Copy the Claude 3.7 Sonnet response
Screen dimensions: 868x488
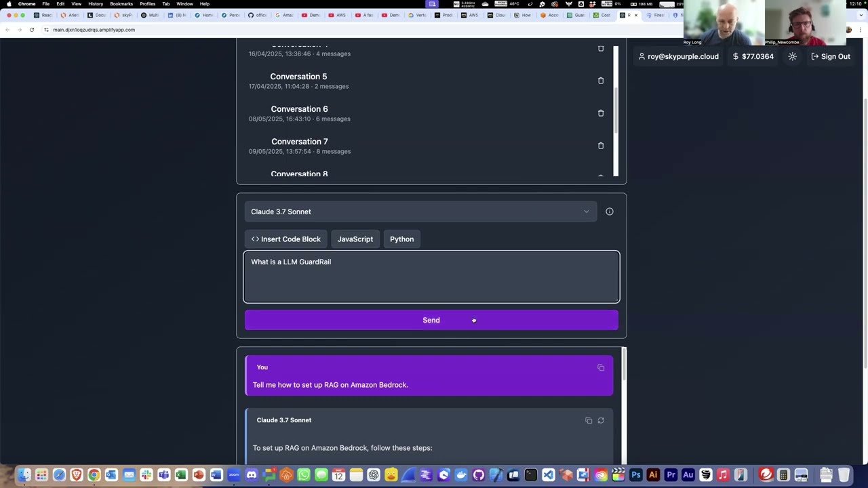pyautogui.click(x=589, y=420)
